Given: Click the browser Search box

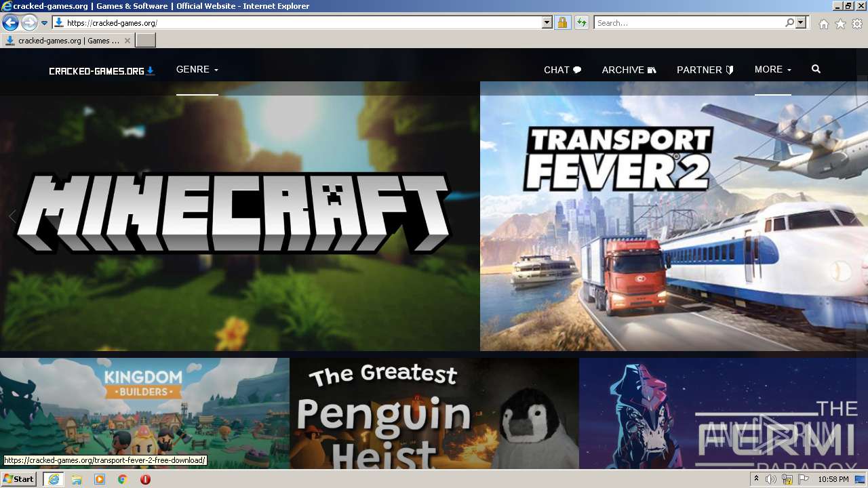Looking at the screenshot, I should [x=689, y=22].
